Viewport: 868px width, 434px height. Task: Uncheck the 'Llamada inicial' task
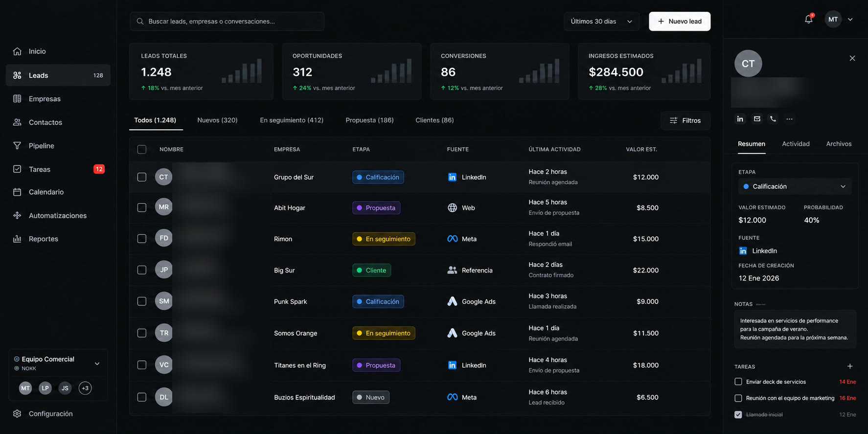(738, 415)
